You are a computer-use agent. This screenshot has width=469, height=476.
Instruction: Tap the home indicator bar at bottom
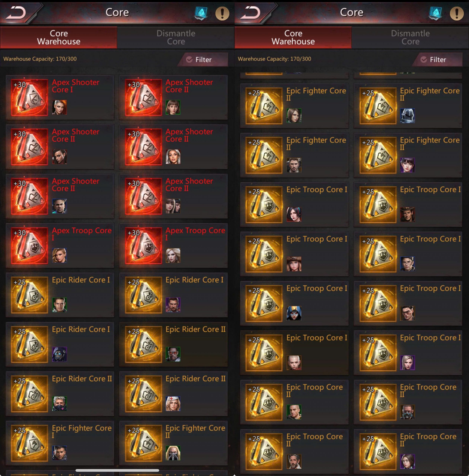tap(117, 470)
